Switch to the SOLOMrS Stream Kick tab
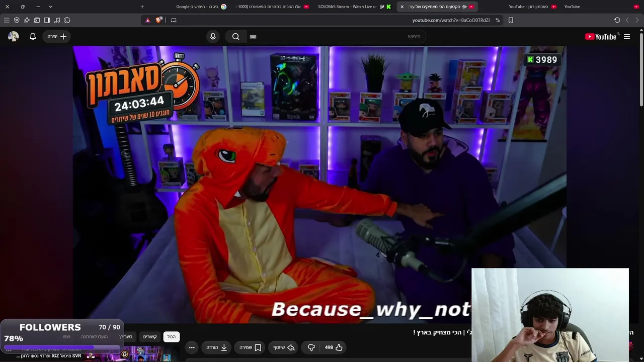This screenshot has width=644, height=362. 355,7
